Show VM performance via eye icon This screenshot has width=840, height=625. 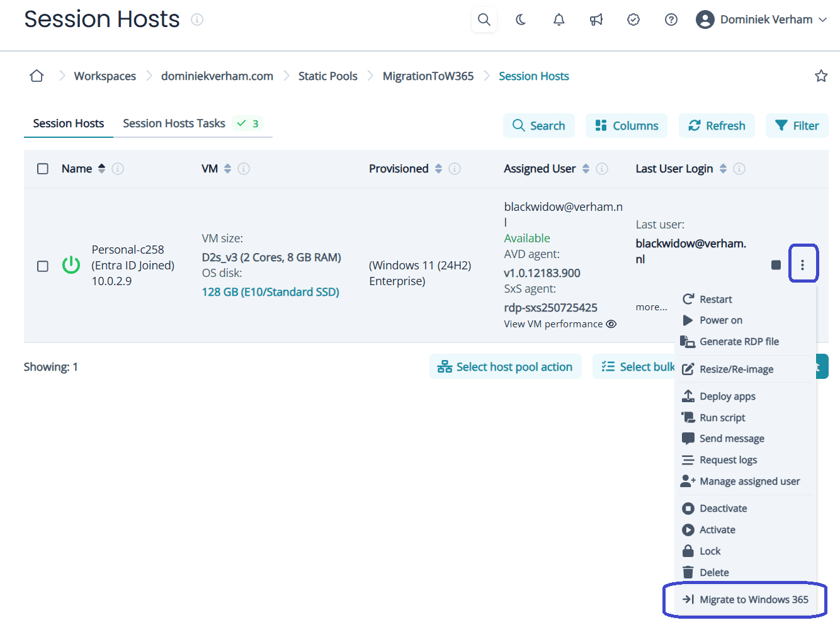pos(611,324)
